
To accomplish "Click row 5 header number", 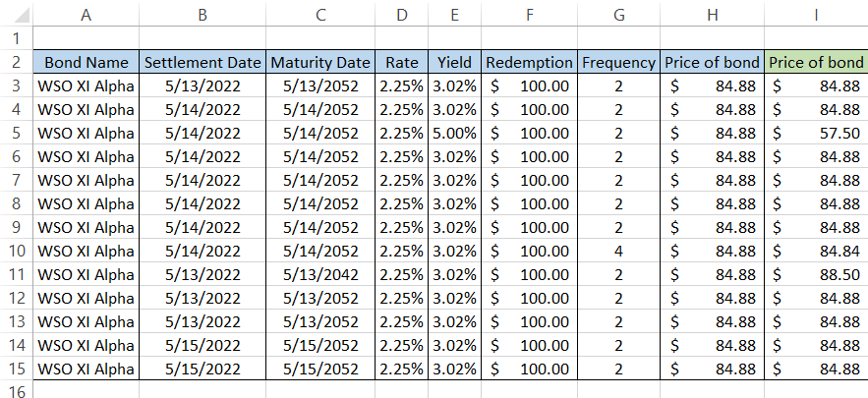I will click(16, 133).
